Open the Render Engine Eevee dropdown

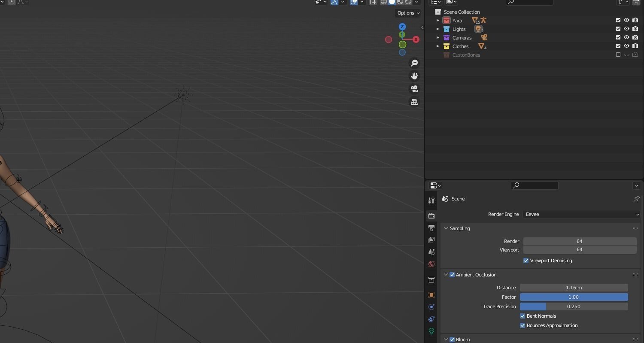582,214
